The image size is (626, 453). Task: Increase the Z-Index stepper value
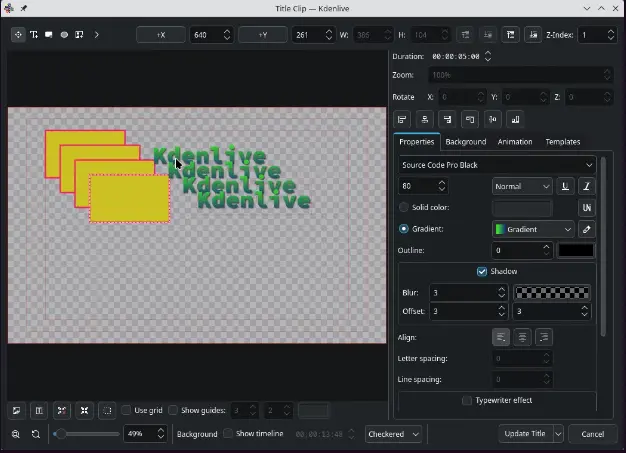pyautogui.click(x=611, y=31)
